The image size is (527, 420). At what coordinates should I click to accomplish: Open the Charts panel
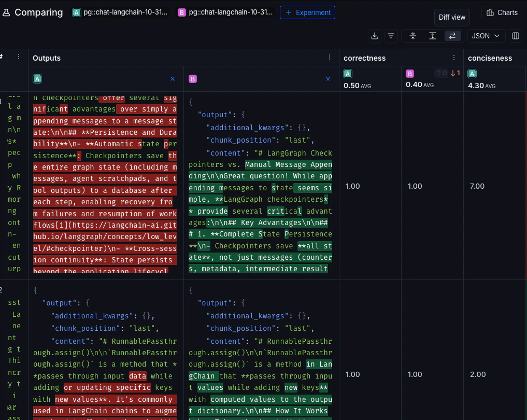pyautogui.click(x=502, y=12)
